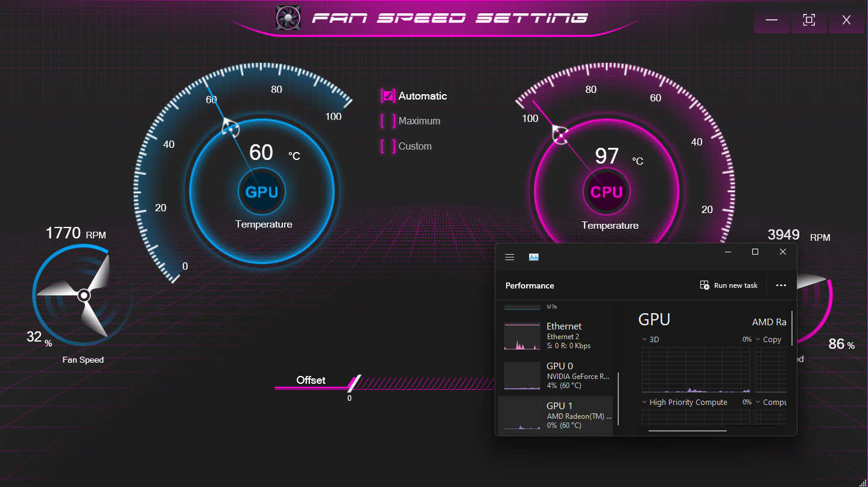Collapse the 3D graph section
This screenshot has height=487, width=868.
coord(644,339)
